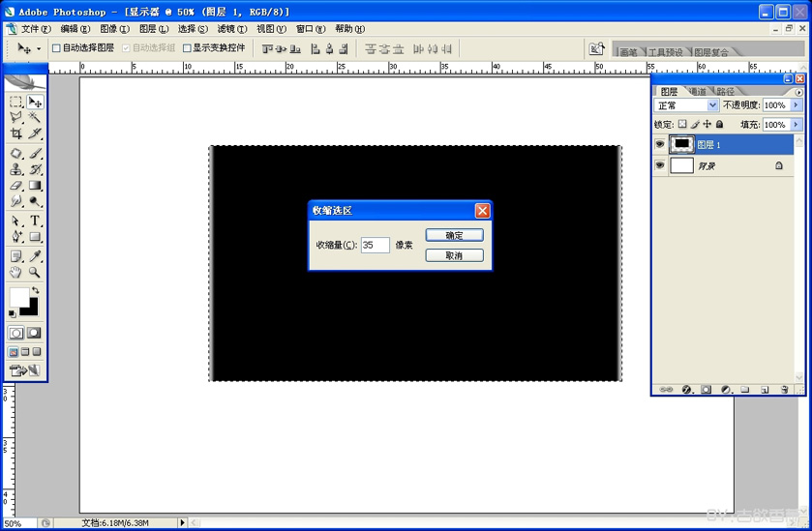Select the Zoom tool
812x531 pixels.
pos(35,272)
